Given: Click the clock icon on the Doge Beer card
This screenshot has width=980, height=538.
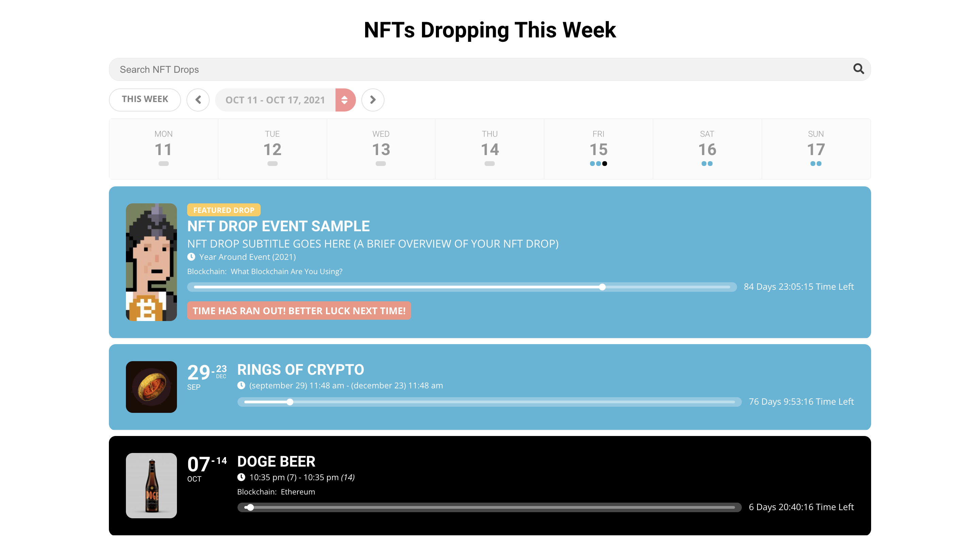Looking at the screenshot, I should (242, 477).
